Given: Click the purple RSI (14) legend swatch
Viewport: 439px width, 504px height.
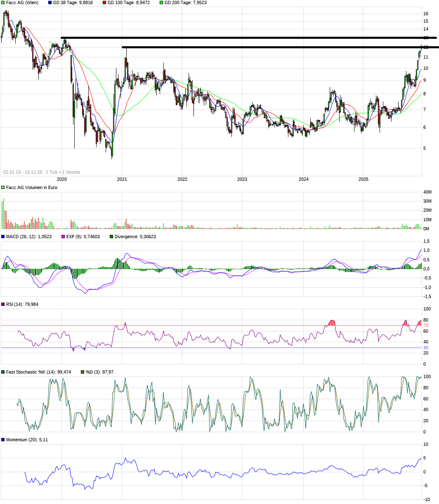Looking at the screenshot, I should coord(3,304).
